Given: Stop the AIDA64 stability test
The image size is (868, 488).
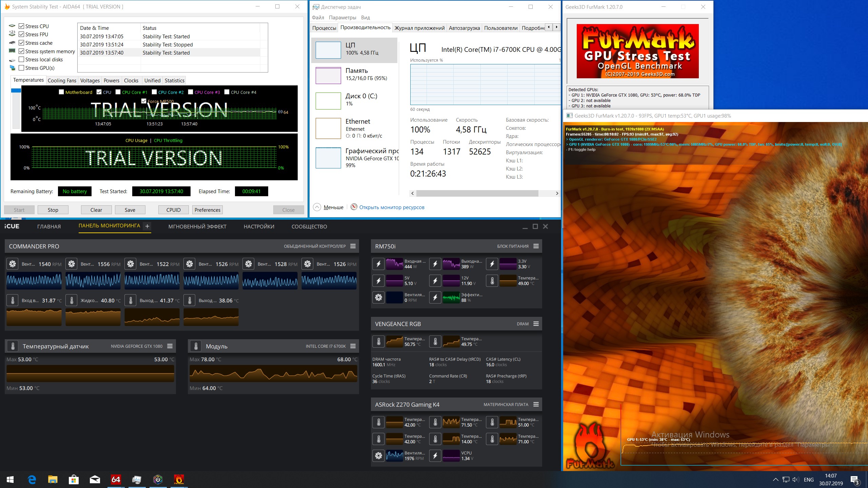Looking at the screenshot, I should pyautogui.click(x=53, y=210).
